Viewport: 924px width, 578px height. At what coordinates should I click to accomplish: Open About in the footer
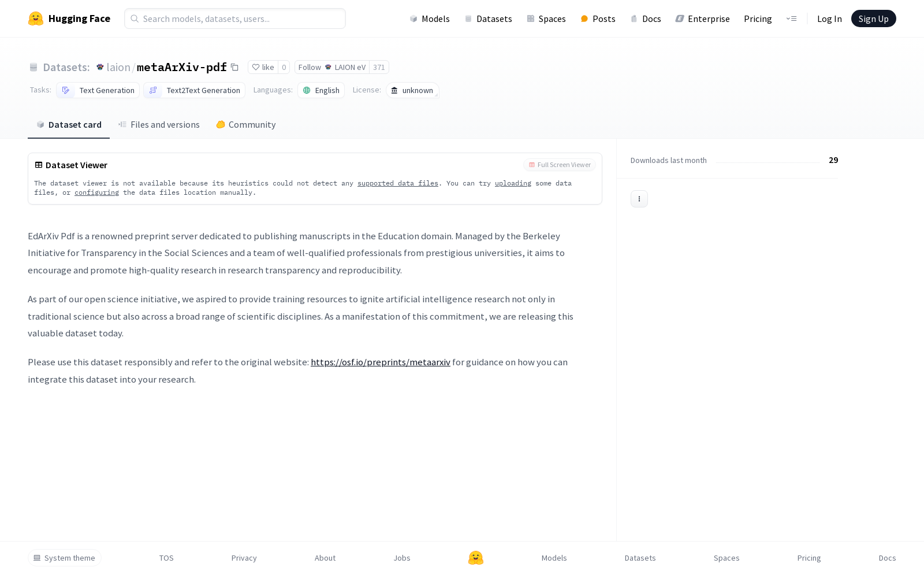tap(325, 558)
